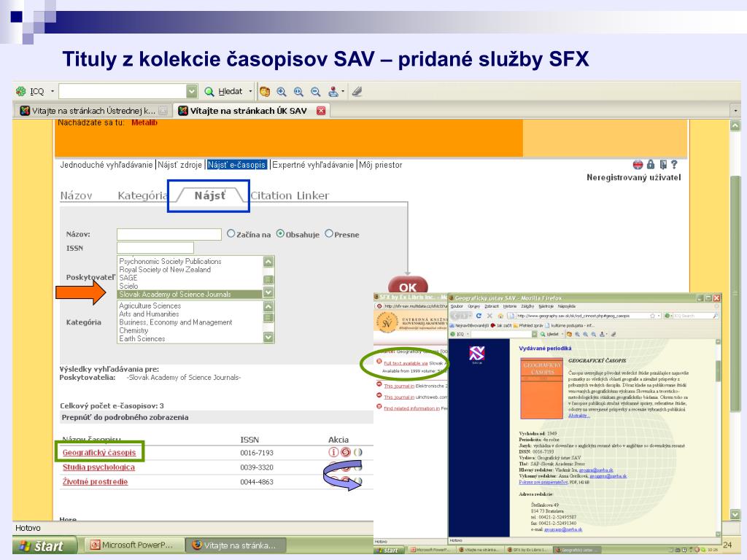Viewport: 747px width, 560px height.
Task: Click the first zoom-in magnifier icon
Action: [x=282, y=91]
